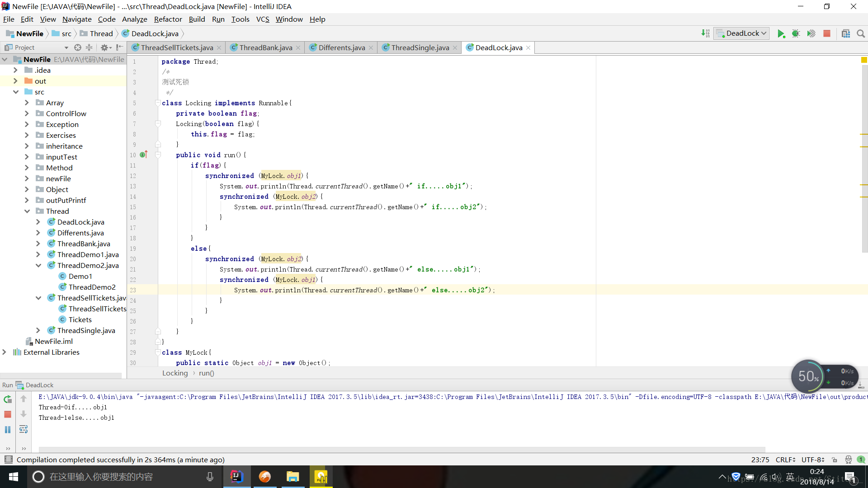Collapse the ThreadDemo2.java tree node
The image size is (868, 488).
[38, 265]
